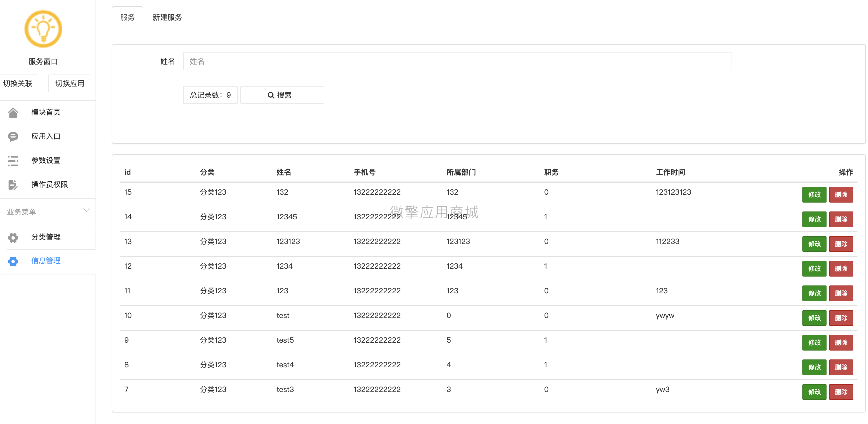The image size is (868, 424).
Task: Delete the row with id 10
Action: tap(841, 318)
